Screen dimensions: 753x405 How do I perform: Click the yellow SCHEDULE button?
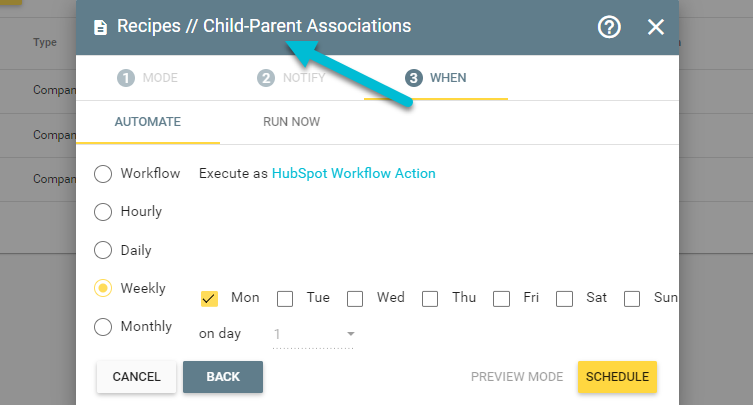[617, 377]
